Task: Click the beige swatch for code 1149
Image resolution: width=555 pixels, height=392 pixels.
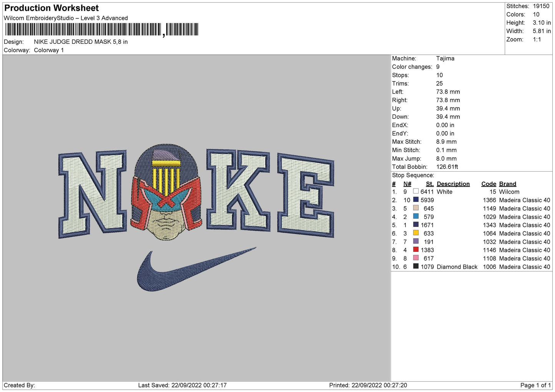Action: (416, 208)
